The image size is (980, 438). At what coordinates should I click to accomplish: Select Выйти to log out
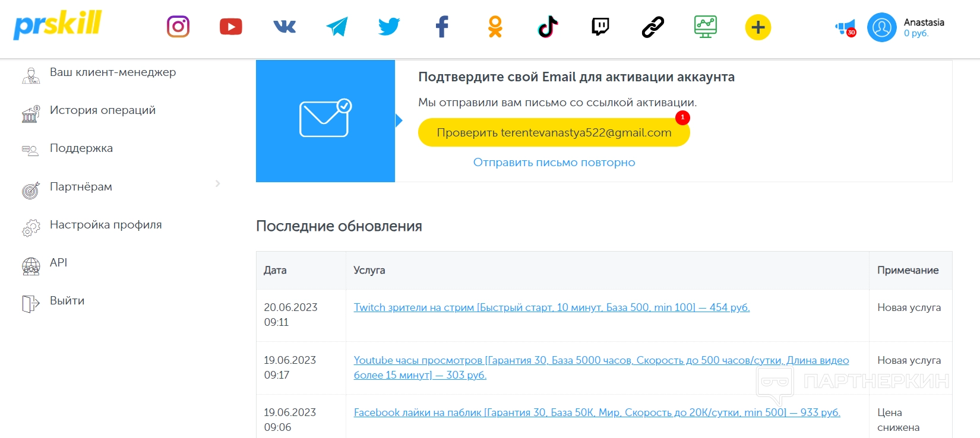pyautogui.click(x=67, y=300)
